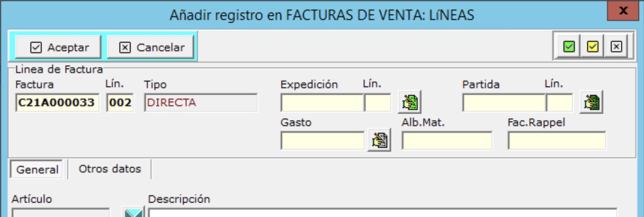Click the Gasto input field

[x=322, y=141]
